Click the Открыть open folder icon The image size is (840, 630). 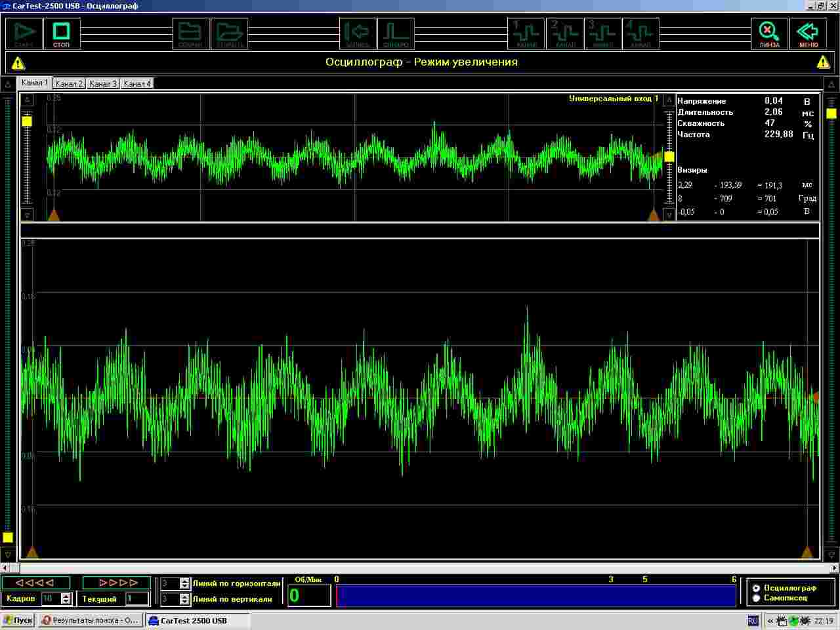pos(230,33)
